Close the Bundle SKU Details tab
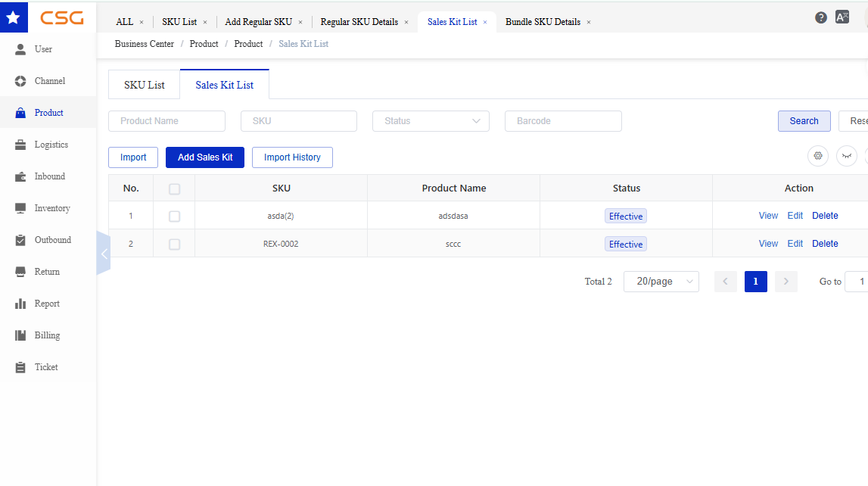 point(589,22)
